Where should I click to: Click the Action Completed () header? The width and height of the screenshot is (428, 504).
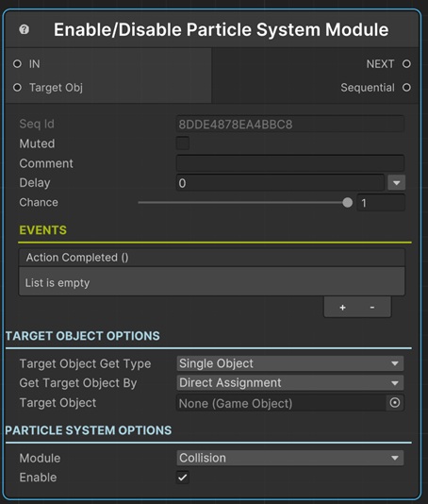pos(212,258)
